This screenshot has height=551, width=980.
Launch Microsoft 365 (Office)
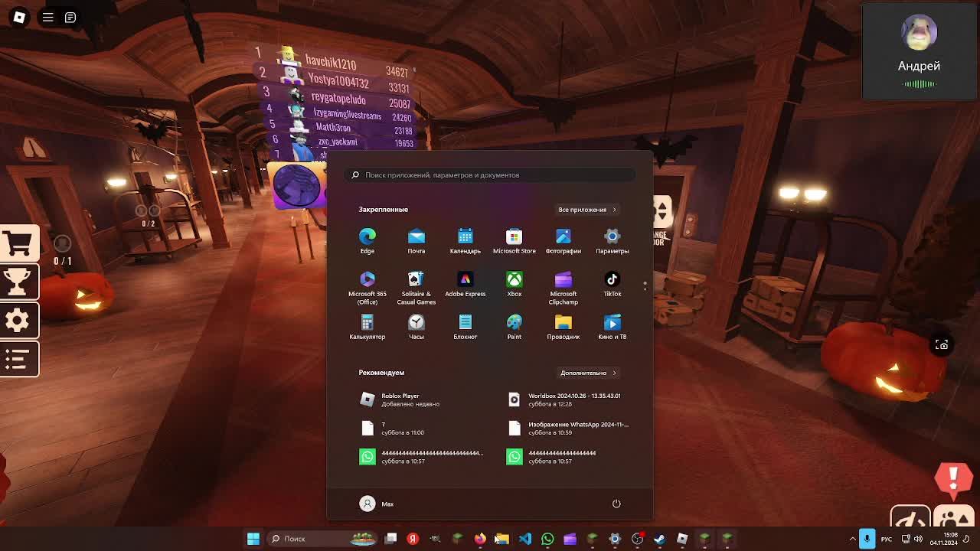tap(367, 288)
